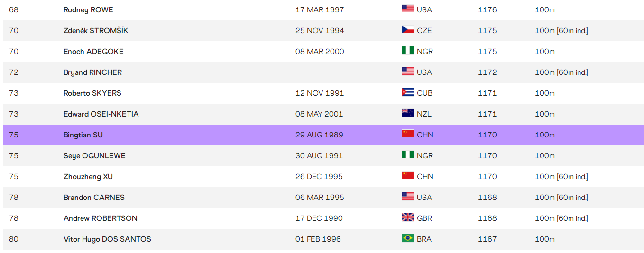This screenshot has width=644, height=253.
Task: Click Bryand RINCHER name
Action: point(92,72)
